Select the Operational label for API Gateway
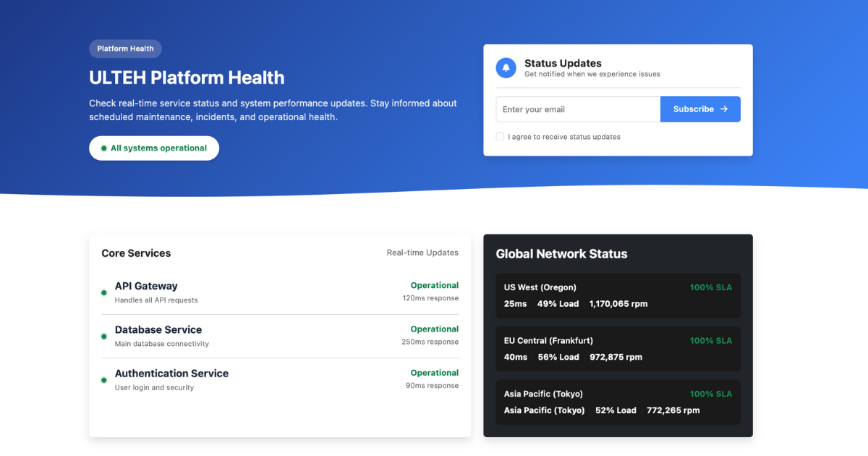The width and height of the screenshot is (868, 456). pyautogui.click(x=434, y=285)
